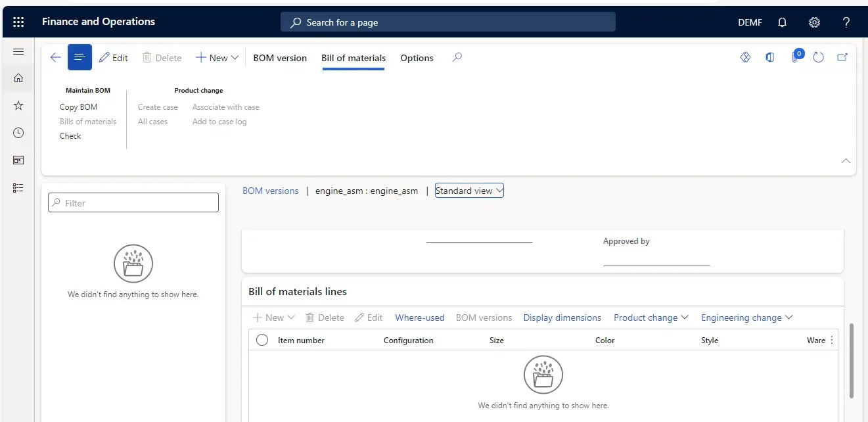Open the attachments pane showing zero documents

pyautogui.click(x=796, y=57)
